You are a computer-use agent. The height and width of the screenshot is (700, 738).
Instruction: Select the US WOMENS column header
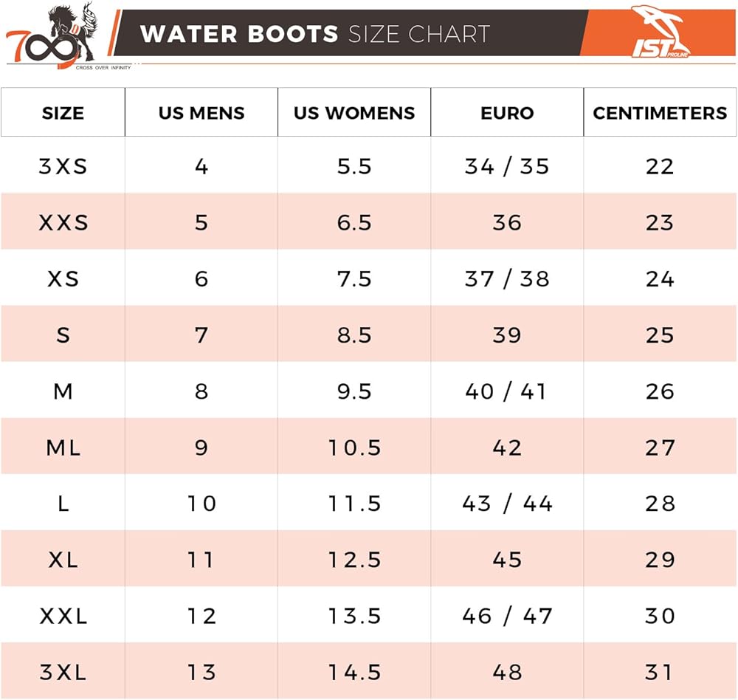(354, 113)
